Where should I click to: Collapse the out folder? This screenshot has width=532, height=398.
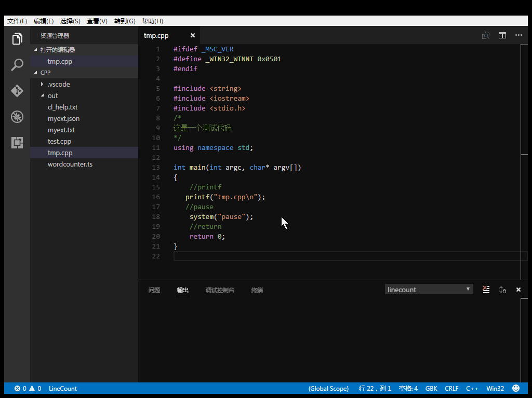click(x=42, y=95)
